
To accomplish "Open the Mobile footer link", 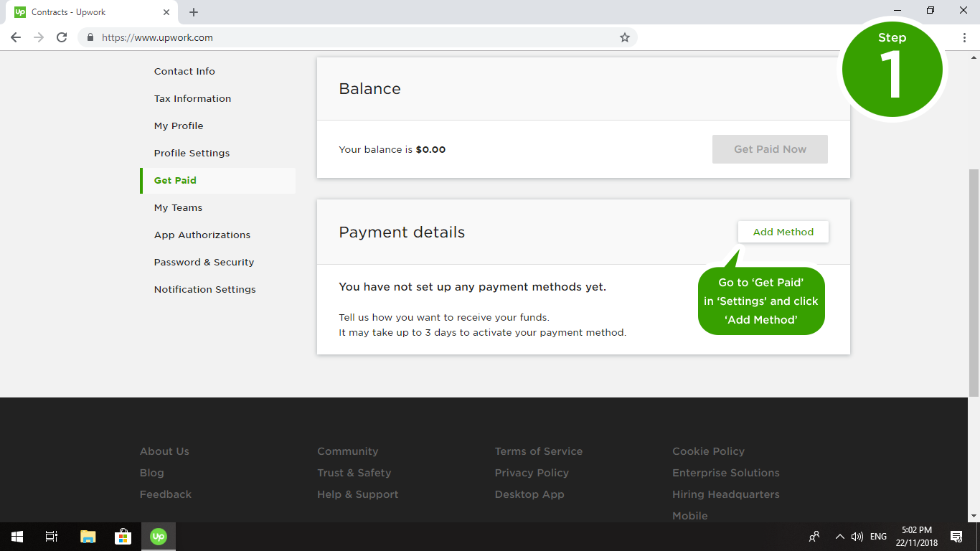I will coord(690,516).
